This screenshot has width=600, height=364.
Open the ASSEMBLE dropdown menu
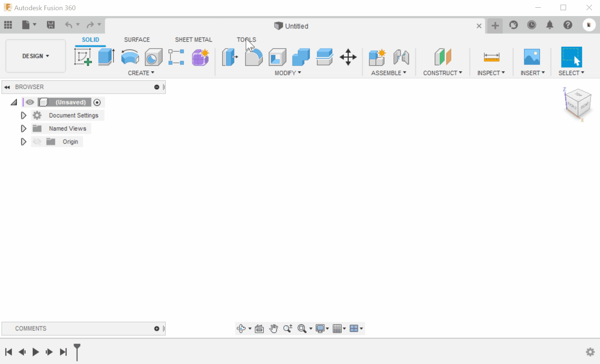[389, 73]
